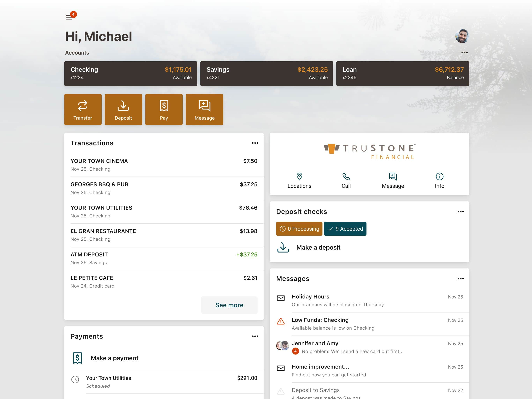This screenshot has width=532, height=399.
Task: Open Message in the TruStone card
Action: (x=393, y=180)
